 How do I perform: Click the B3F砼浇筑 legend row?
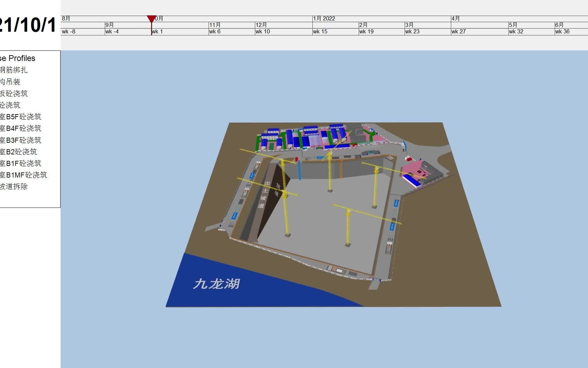pyautogui.click(x=20, y=140)
